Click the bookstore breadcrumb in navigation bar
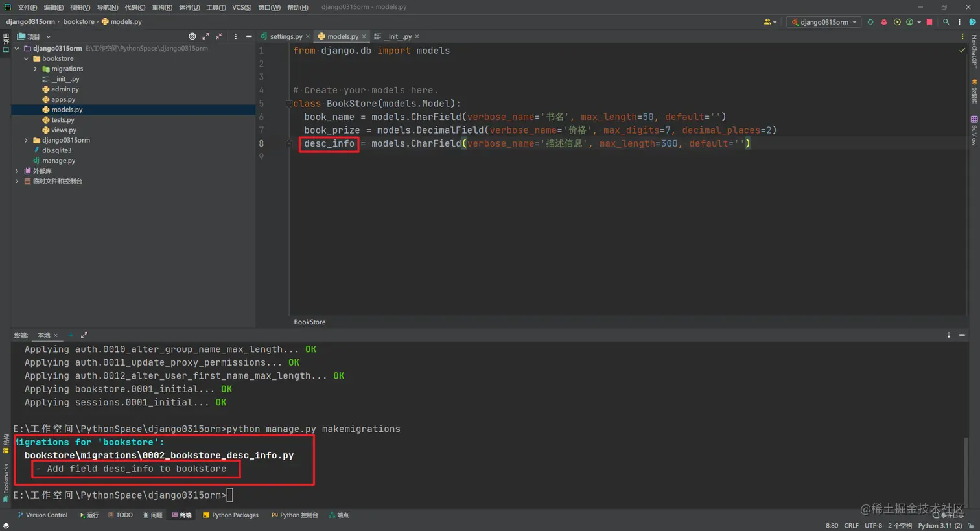The width and height of the screenshot is (980, 531). tap(78, 22)
